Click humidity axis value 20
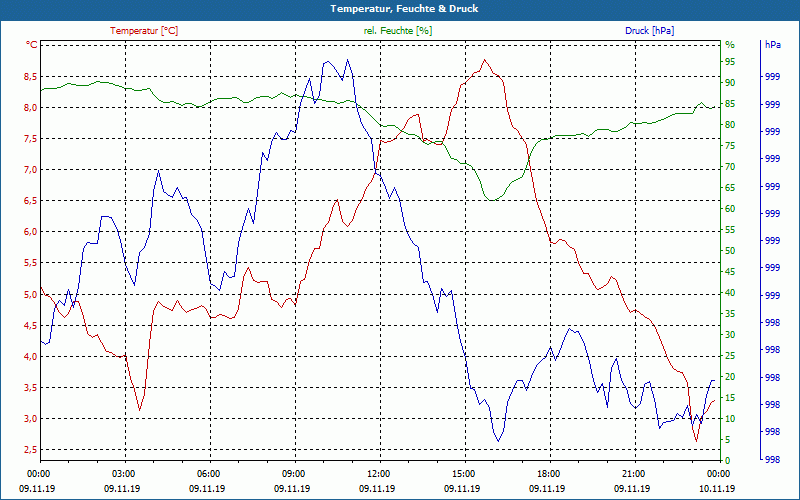The height and width of the screenshot is (500, 800). [x=730, y=377]
